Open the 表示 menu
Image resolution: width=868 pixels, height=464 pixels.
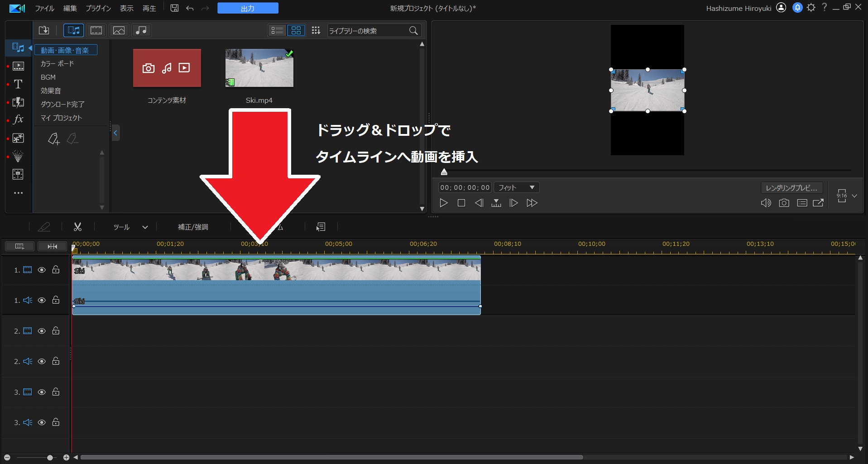(x=127, y=8)
